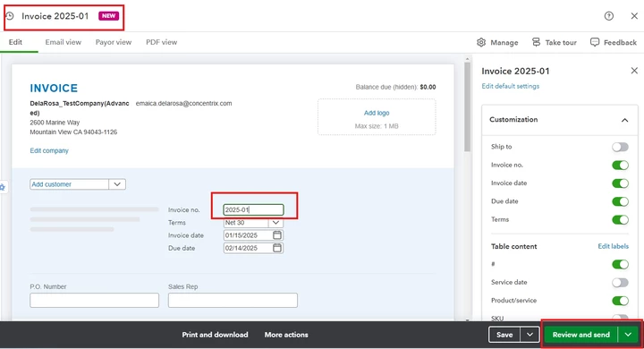644x349 pixels.
Task: Click the Edit labels link
Action: [613, 246]
